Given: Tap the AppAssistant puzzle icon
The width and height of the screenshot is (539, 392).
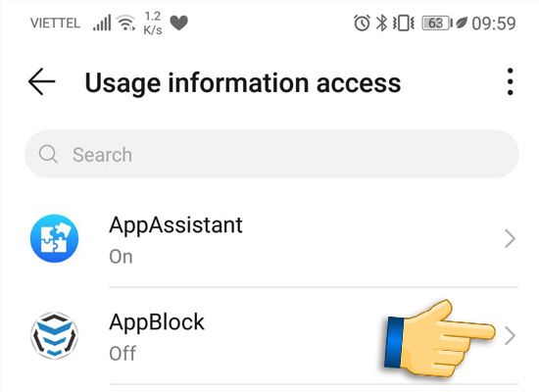Looking at the screenshot, I should [54, 238].
